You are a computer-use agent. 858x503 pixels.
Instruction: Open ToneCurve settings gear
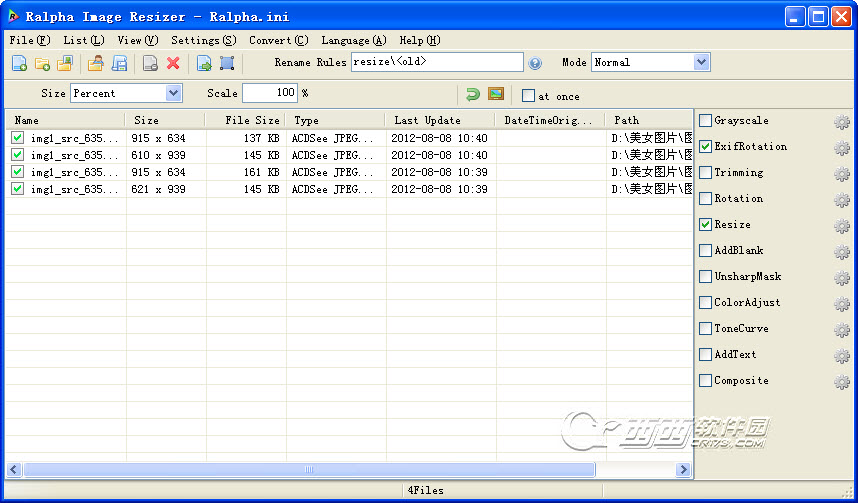842,330
